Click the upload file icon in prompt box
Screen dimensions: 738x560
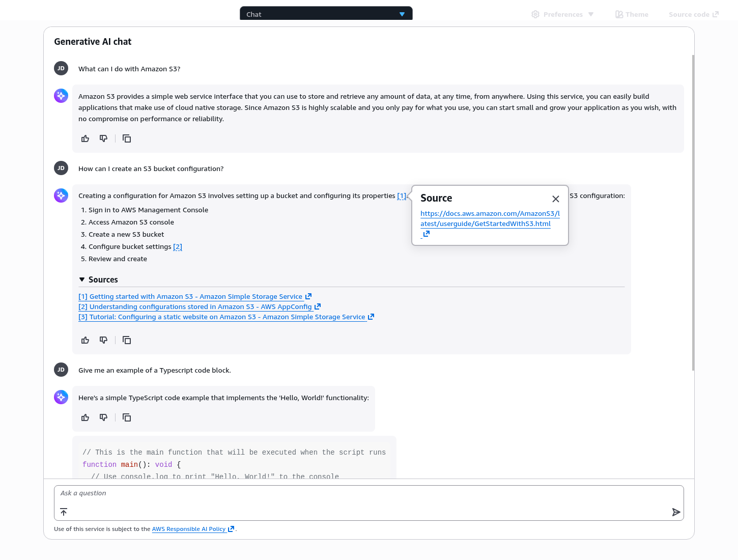point(64,512)
